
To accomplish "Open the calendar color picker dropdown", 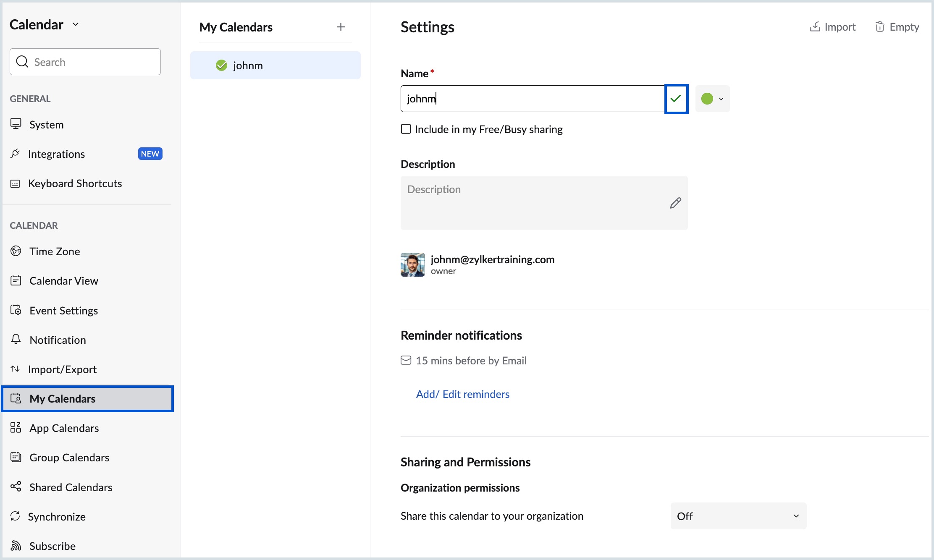I will (712, 99).
